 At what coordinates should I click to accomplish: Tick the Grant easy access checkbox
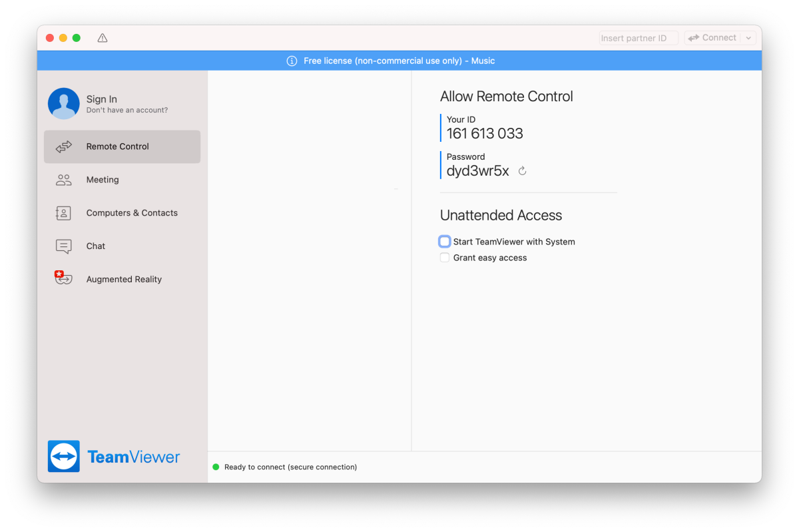(x=445, y=258)
